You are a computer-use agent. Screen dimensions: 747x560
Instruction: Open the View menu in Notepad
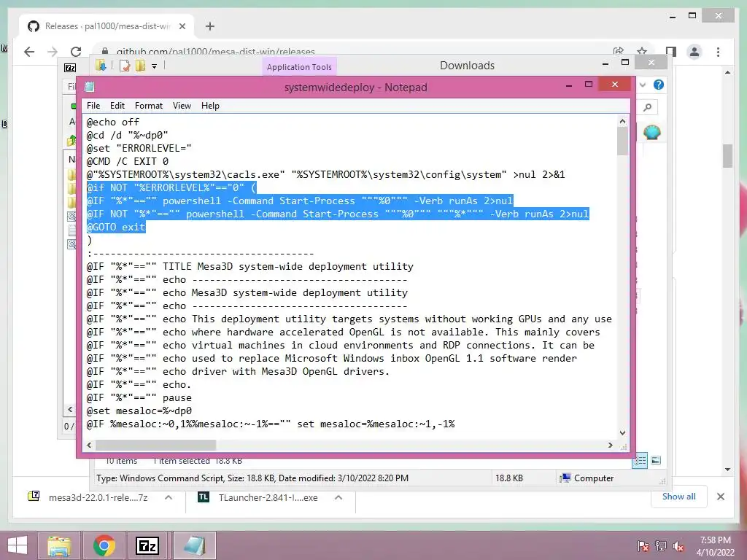pyautogui.click(x=182, y=106)
